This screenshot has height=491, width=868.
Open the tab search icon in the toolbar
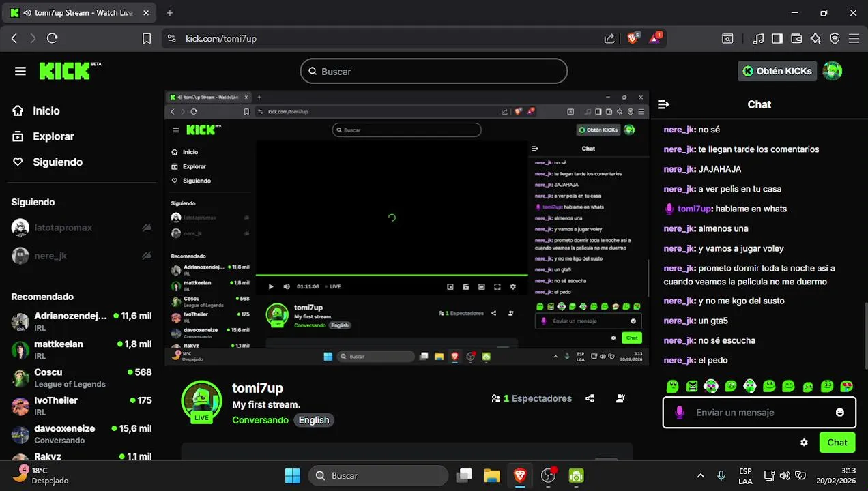pyautogui.click(x=728, y=39)
